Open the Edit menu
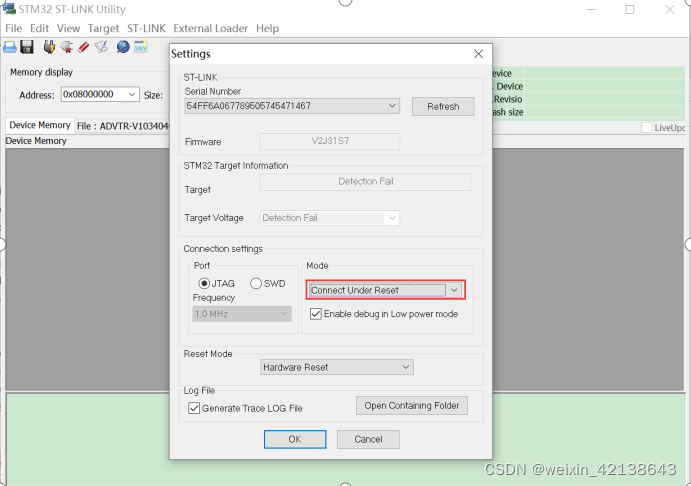The height and width of the screenshot is (486, 691). click(x=39, y=28)
